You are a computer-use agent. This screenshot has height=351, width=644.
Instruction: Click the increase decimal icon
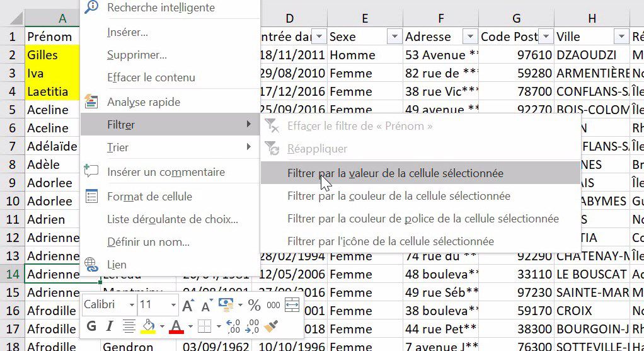click(x=233, y=326)
